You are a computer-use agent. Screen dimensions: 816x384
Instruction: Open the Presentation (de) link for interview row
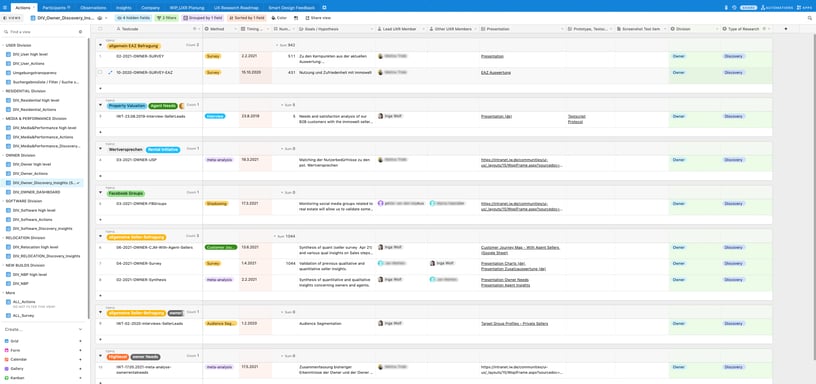(x=496, y=116)
